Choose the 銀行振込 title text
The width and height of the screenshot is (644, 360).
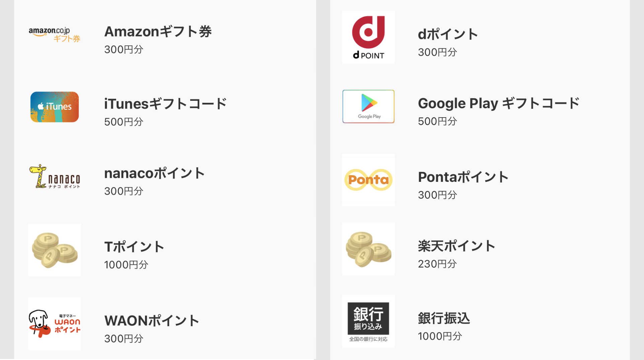(x=444, y=318)
